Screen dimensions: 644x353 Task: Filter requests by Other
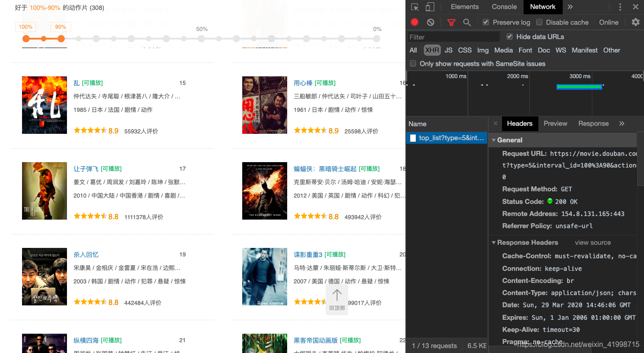pos(612,50)
